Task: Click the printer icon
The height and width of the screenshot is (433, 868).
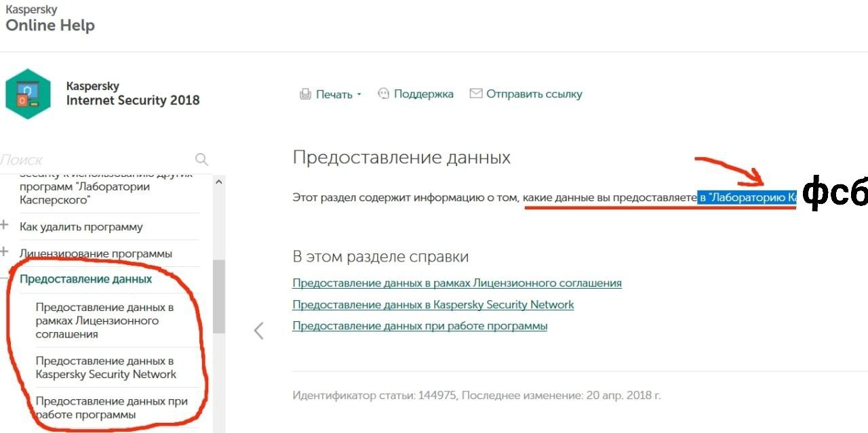Action: tap(305, 94)
